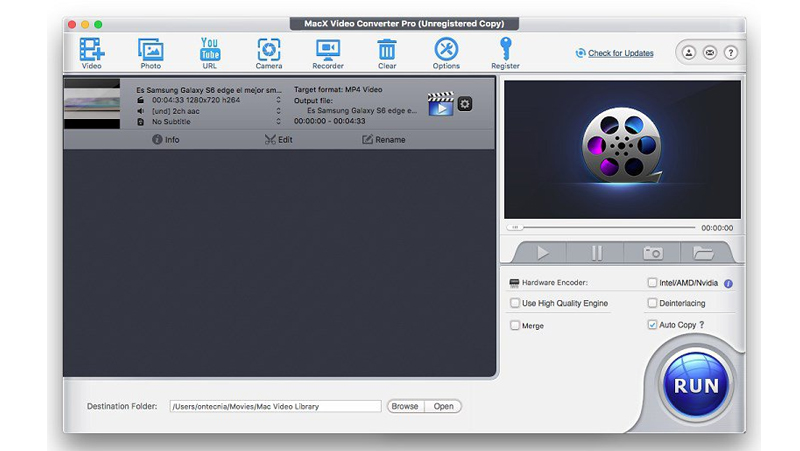The height and width of the screenshot is (451, 800).
Task: Click the 'Target format: MP4 Video' text
Action: [x=338, y=89]
